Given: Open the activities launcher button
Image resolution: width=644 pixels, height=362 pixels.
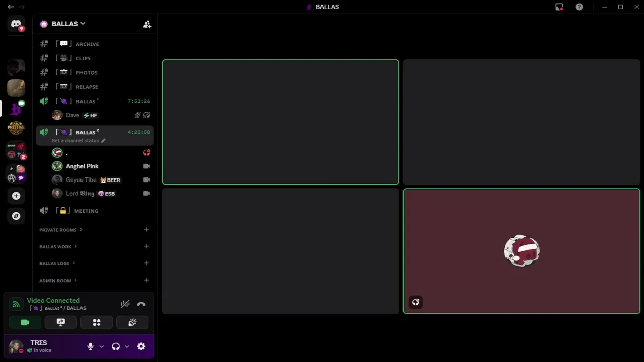Looking at the screenshot, I should tap(97, 322).
